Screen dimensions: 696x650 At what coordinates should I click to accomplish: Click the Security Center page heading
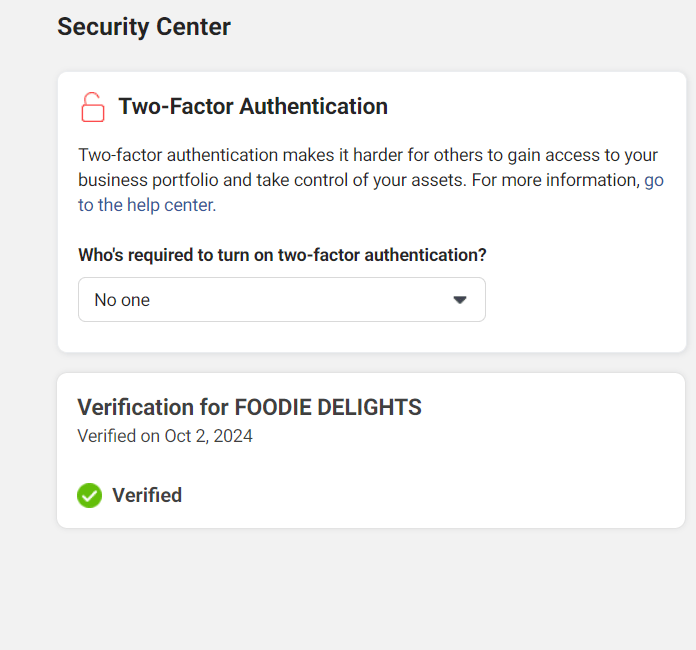pyautogui.click(x=144, y=27)
